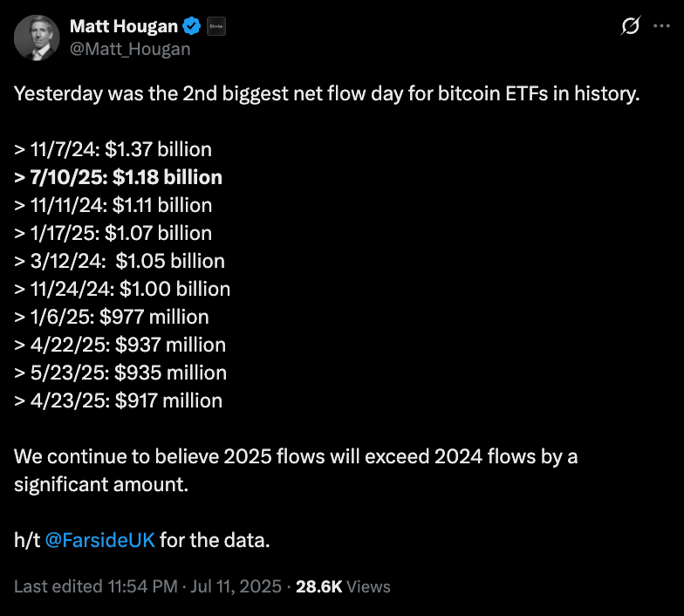This screenshot has height=616, width=684.
Task: Open the @Matt_Hougan handle link
Action: click(x=130, y=49)
